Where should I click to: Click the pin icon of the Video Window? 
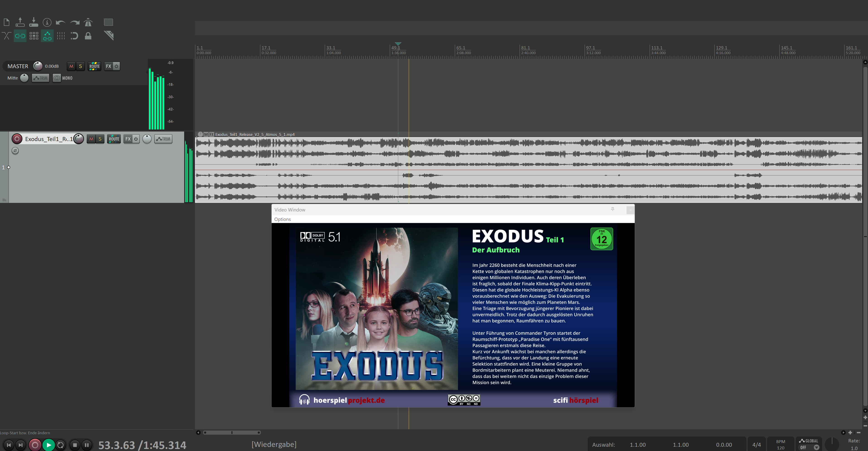612,209
